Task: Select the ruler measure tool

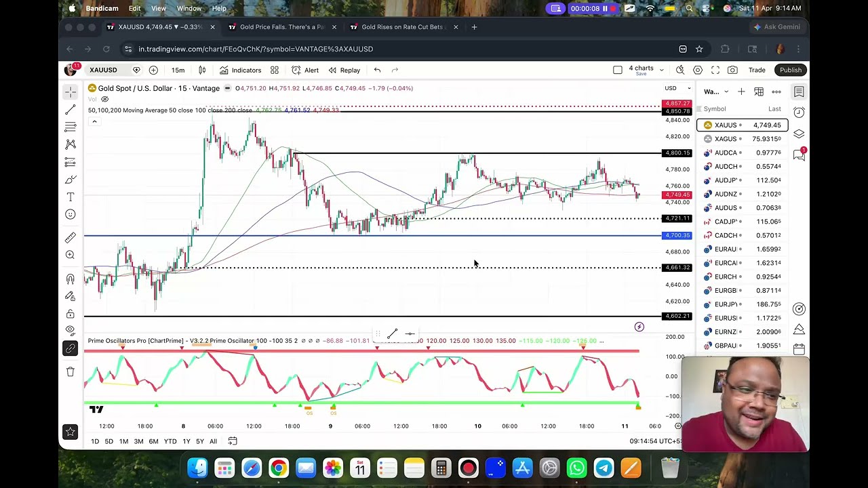Action: (x=71, y=237)
